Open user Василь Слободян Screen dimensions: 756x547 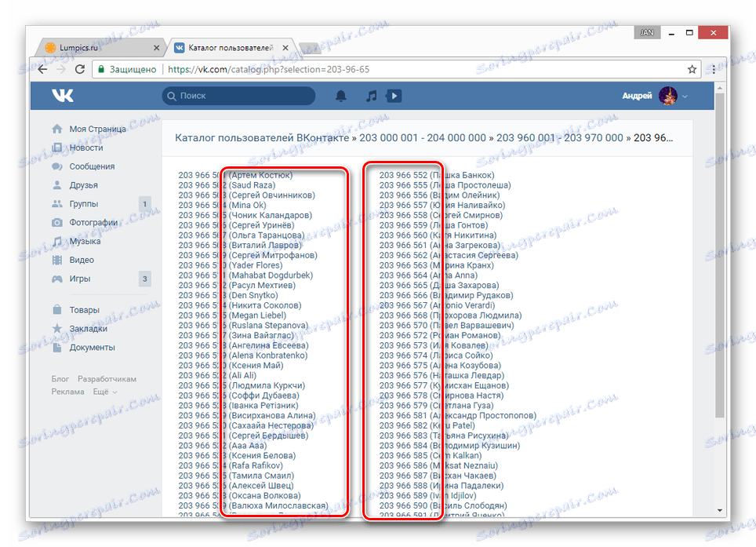tap(443, 505)
